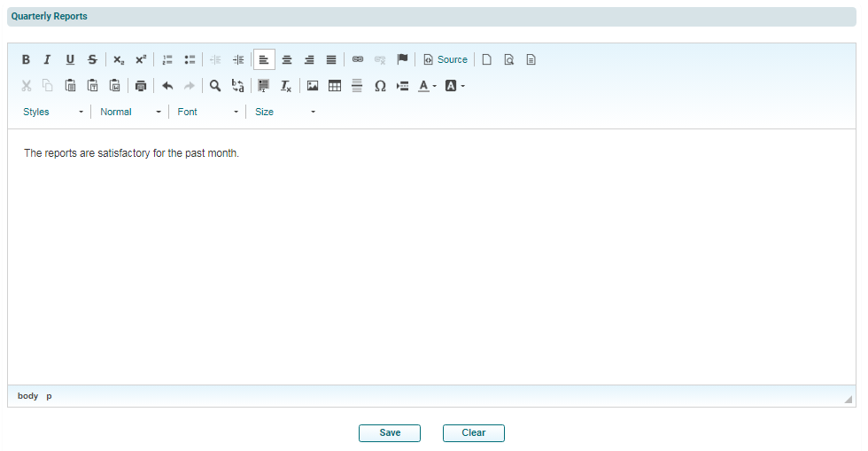Viewport: 868px width, 451px height.
Task: Click the Undo arrow
Action: pyautogui.click(x=167, y=86)
